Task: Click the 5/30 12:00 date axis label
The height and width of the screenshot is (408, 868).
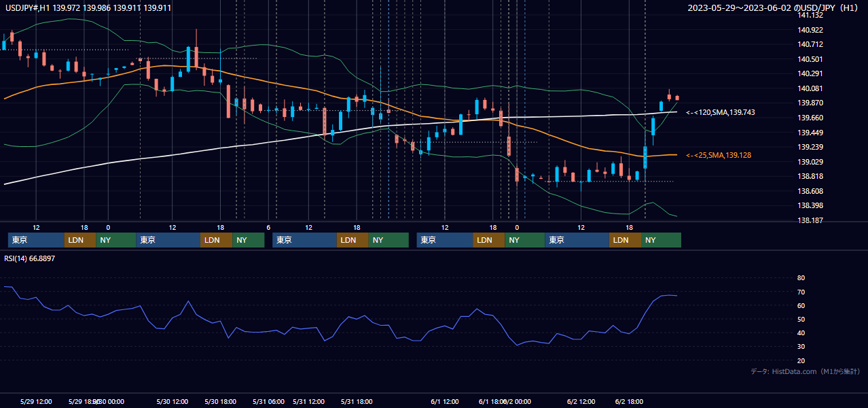Action: tap(172, 401)
